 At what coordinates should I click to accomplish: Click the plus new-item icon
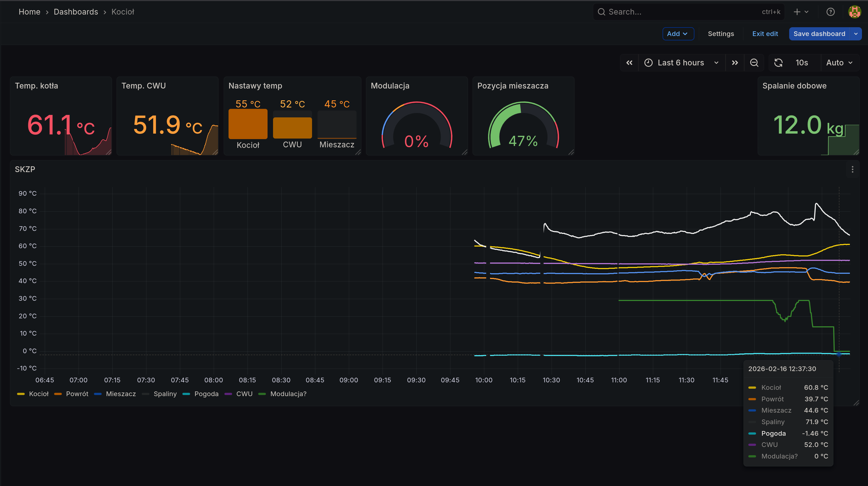[x=797, y=12]
